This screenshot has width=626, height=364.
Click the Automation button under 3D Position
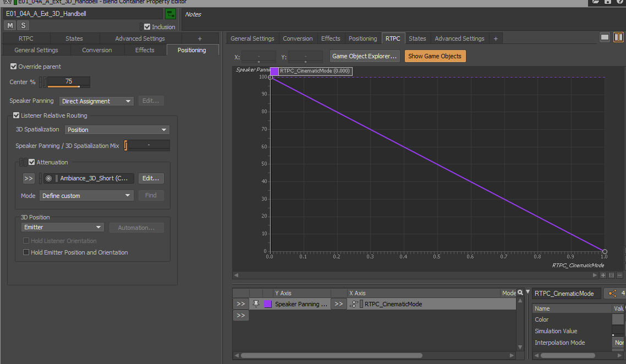coord(136,228)
